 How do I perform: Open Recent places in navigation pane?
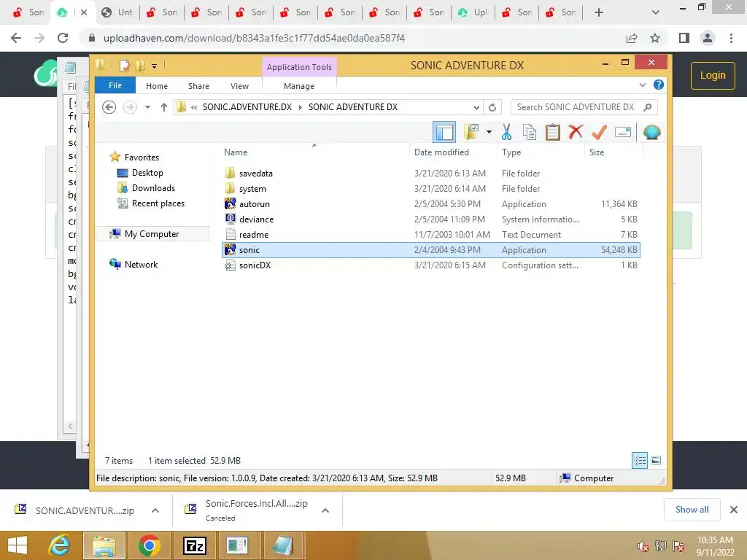pos(158,203)
